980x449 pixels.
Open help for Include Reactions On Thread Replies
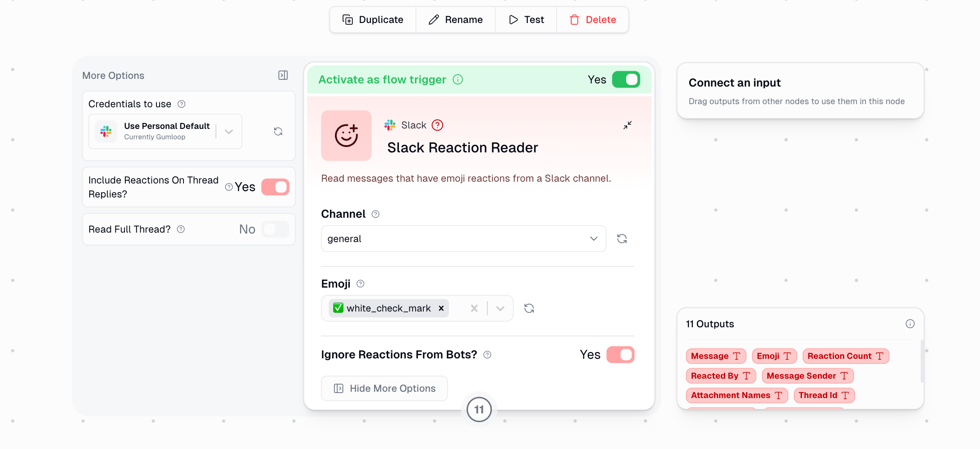pos(229,187)
